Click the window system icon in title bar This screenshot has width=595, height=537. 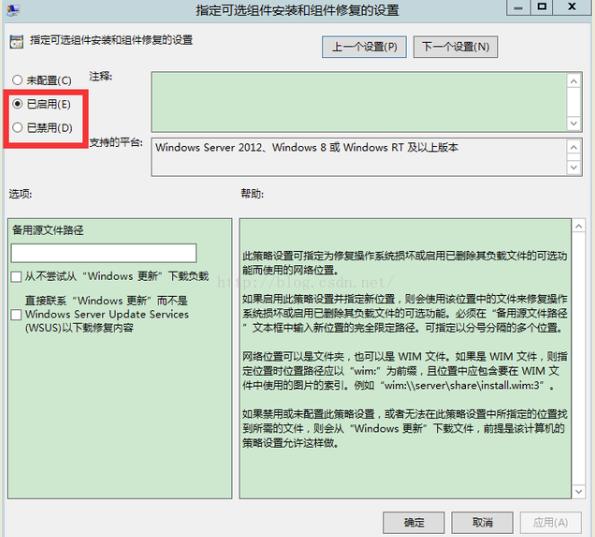13,9
